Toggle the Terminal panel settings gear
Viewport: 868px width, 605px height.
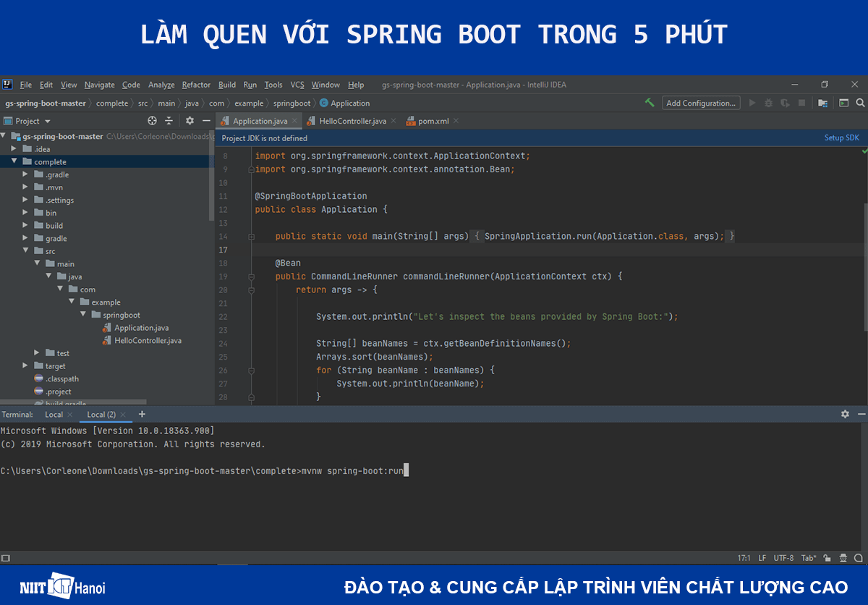tap(845, 413)
